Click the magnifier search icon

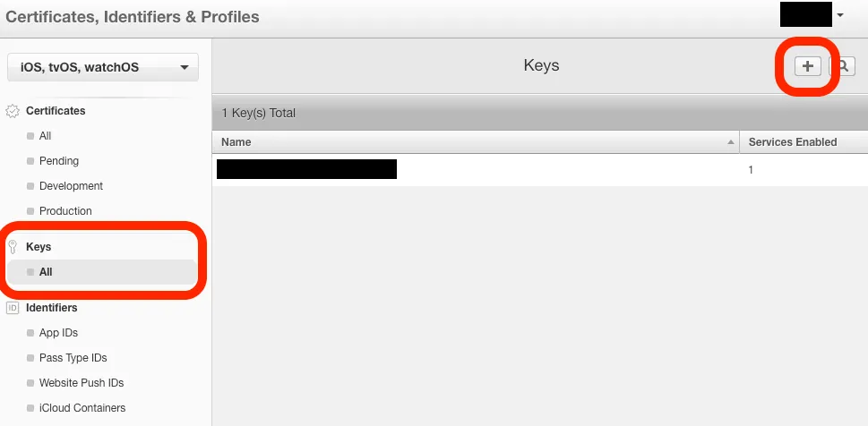point(843,66)
